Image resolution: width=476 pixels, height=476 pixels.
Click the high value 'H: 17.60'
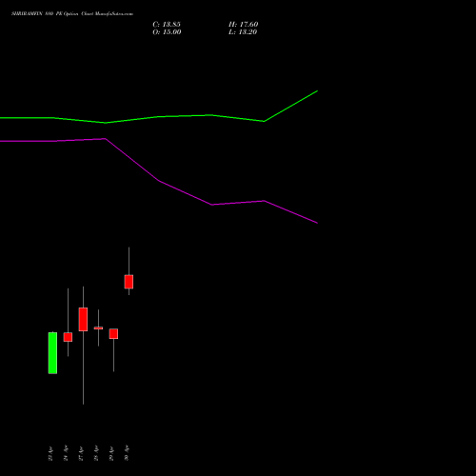[x=244, y=25]
